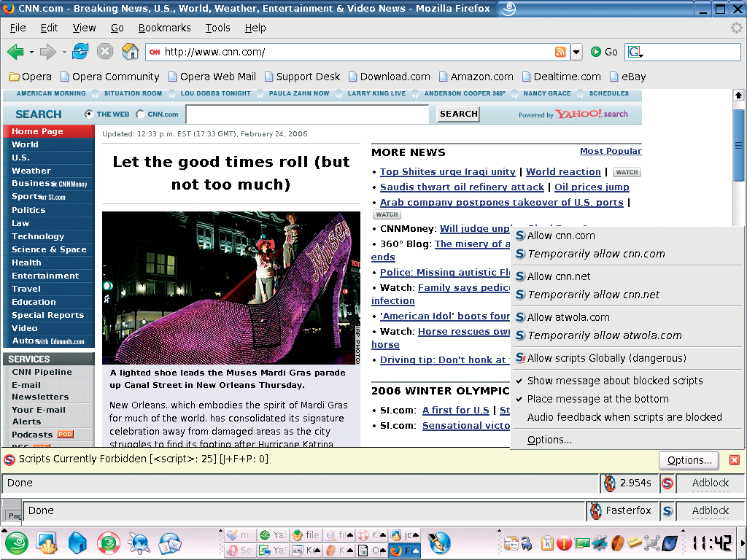Click the vertical scrollbar thumb
The image size is (747, 560).
pos(738,145)
